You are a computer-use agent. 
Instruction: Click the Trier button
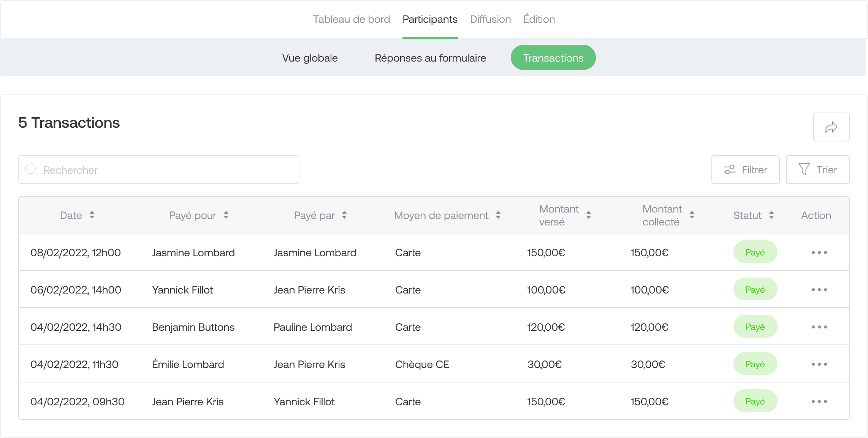coord(817,170)
